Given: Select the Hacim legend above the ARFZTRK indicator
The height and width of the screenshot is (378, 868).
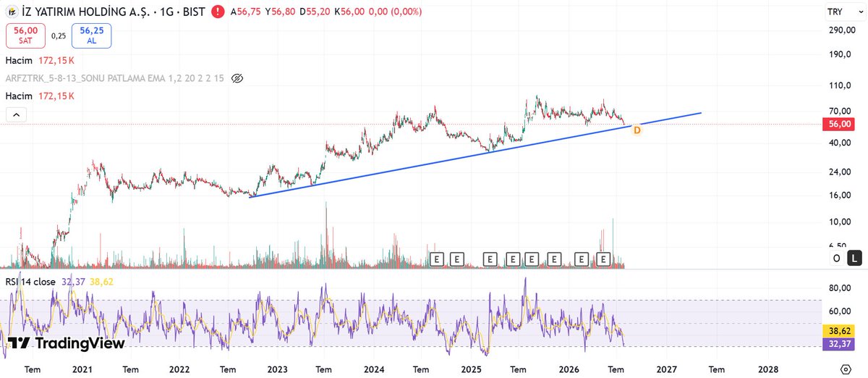Looking at the screenshot, I should coord(41,59).
